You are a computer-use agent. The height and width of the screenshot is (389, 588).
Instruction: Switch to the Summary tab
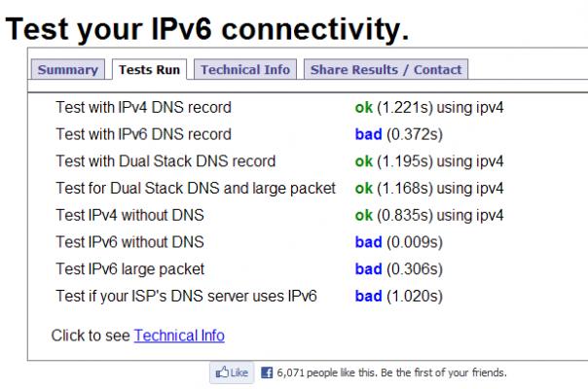(x=68, y=70)
